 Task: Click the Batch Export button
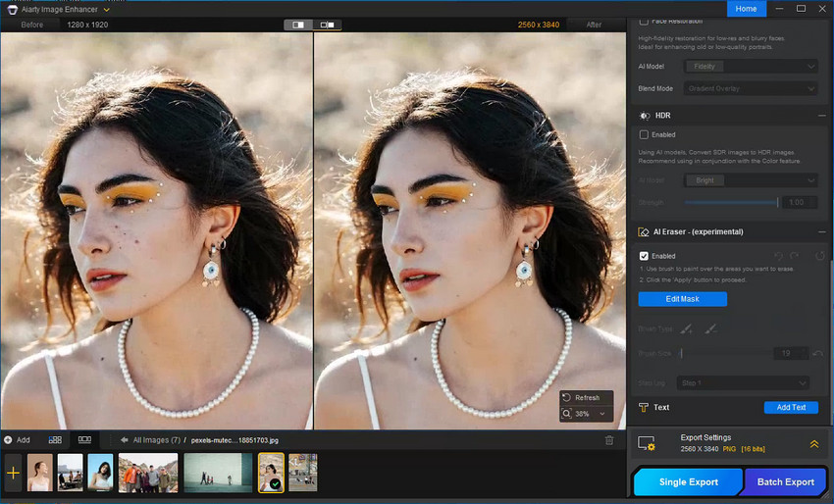coord(786,482)
